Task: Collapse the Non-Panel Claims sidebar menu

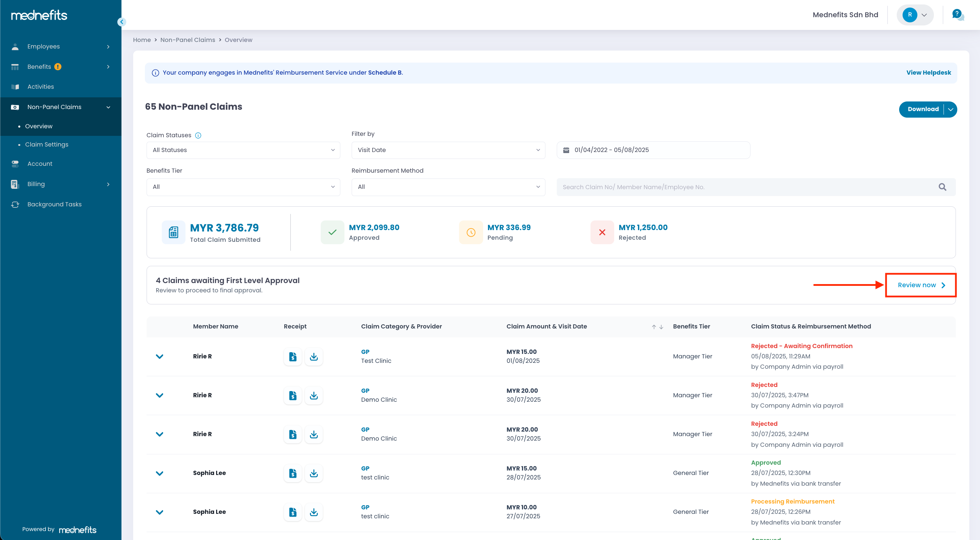Action: tap(61, 107)
